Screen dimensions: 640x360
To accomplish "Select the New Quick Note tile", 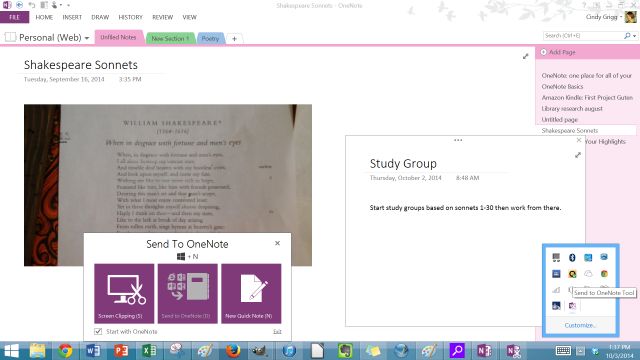I will coord(251,293).
